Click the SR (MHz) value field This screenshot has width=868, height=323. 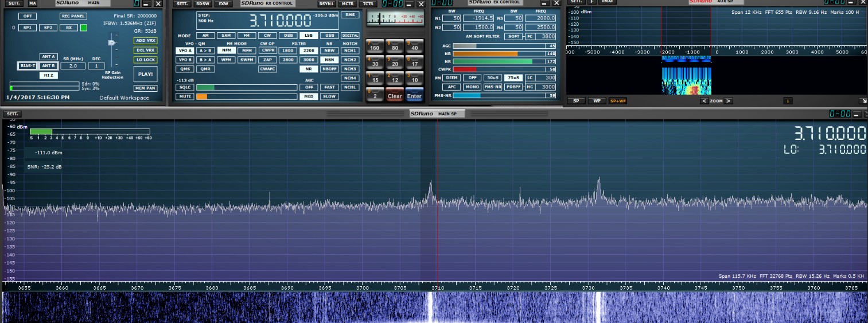point(73,66)
